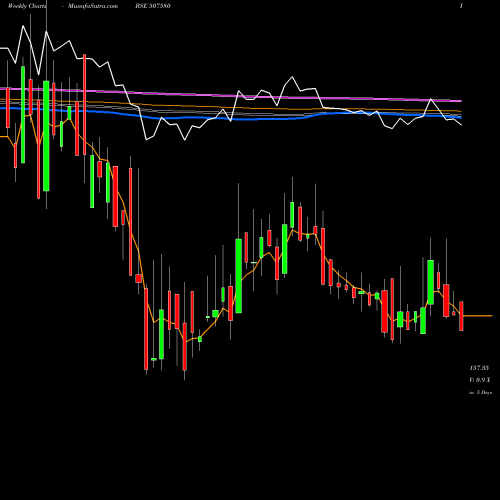
Task: Click the 'Weekly Charts' title text
Action: (27, 6)
